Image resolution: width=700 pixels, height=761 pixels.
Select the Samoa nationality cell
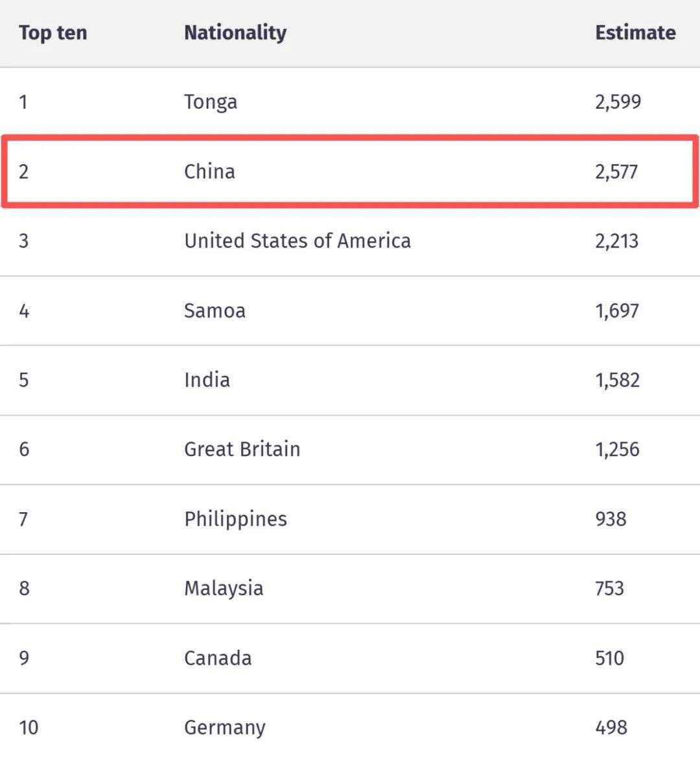(215, 310)
